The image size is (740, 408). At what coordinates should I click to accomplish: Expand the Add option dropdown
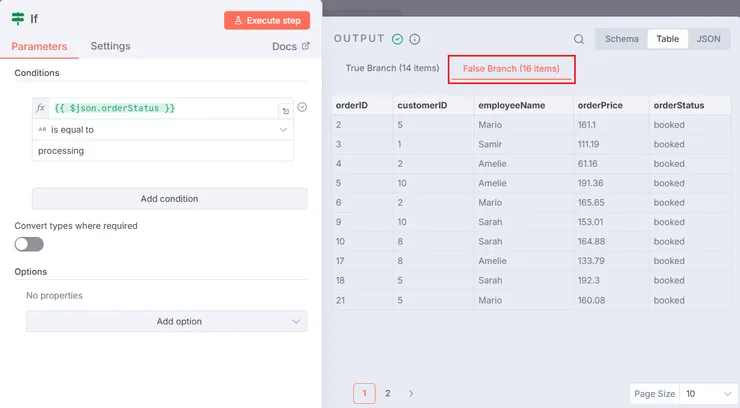[x=166, y=321]
